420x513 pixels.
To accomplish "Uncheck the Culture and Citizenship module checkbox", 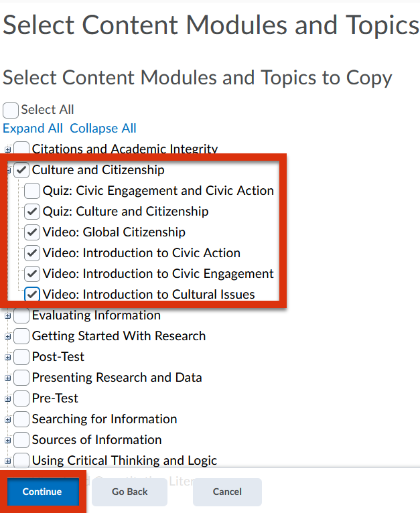I will 21,170.
